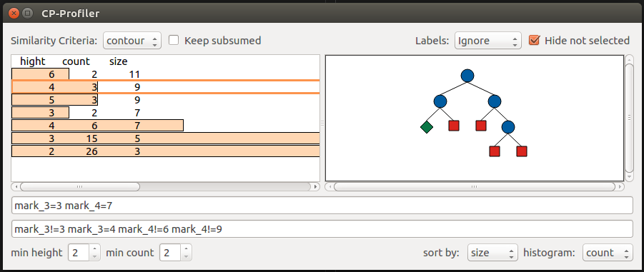Increase the min height spinner value
The width and height of the screenshot is (644, 272).
point(94,249)
